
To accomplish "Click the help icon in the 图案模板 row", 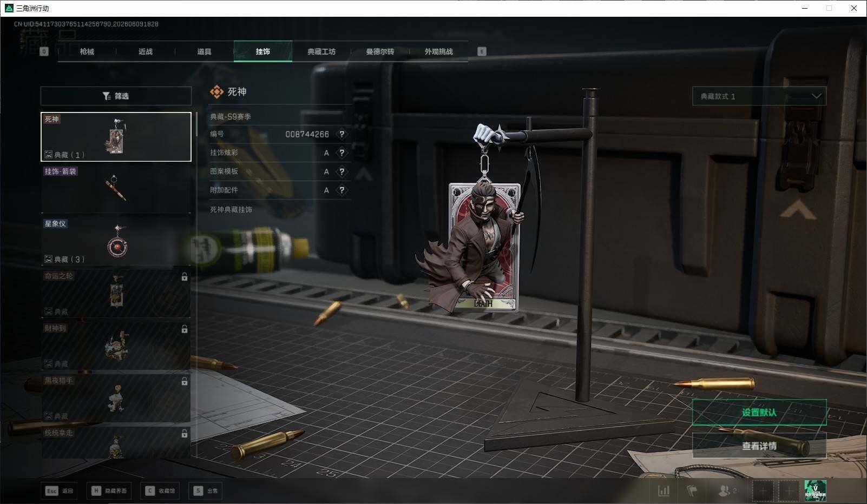I will click(341, 171).
